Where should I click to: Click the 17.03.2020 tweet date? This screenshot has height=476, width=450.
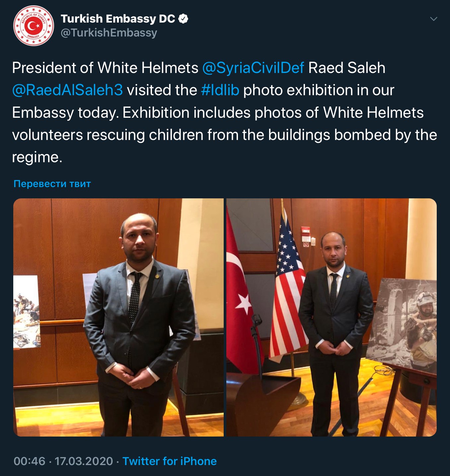point(84,461)
